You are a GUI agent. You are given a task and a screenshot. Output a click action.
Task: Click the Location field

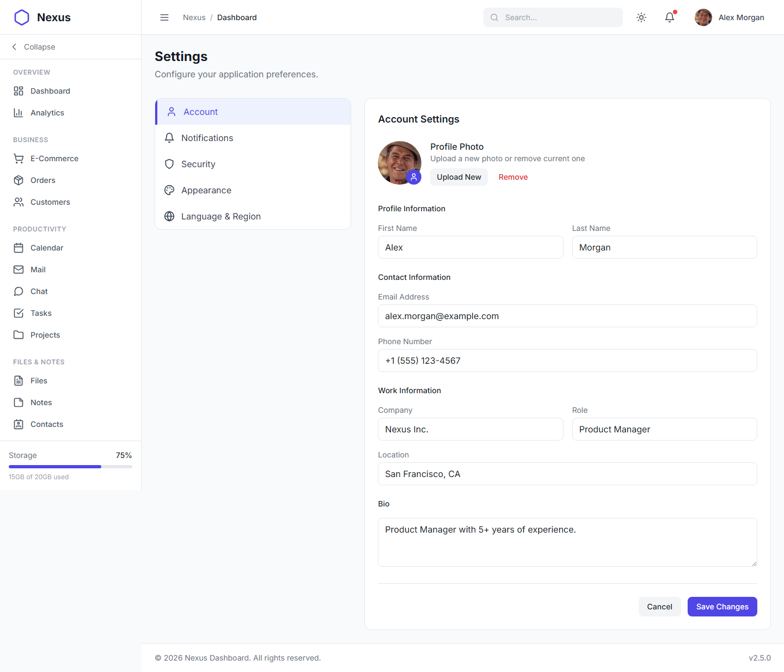pos(567,474)
